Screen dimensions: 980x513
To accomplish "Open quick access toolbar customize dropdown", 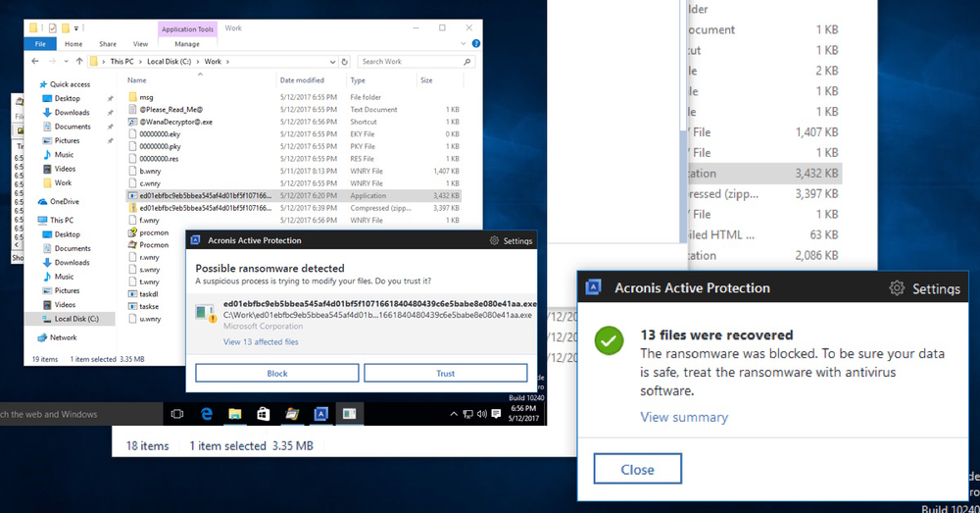I will pos(76,28).
